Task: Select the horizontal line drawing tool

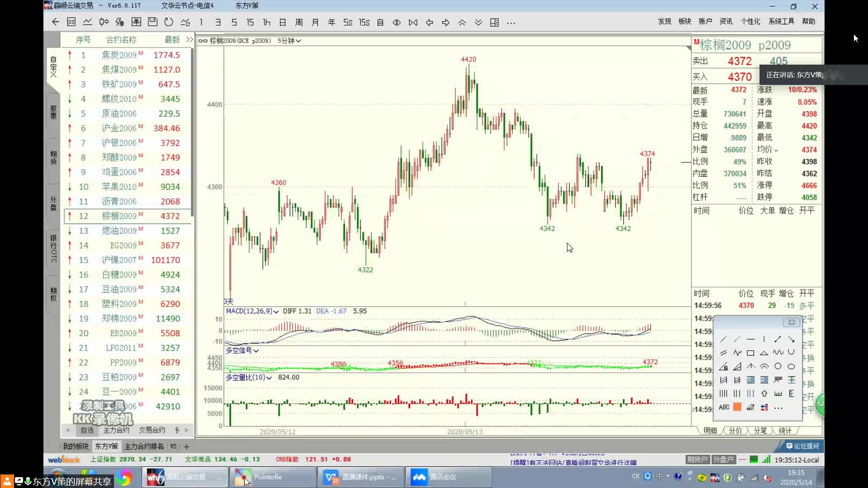Action: pyautogui.click(x=750, y=339)
